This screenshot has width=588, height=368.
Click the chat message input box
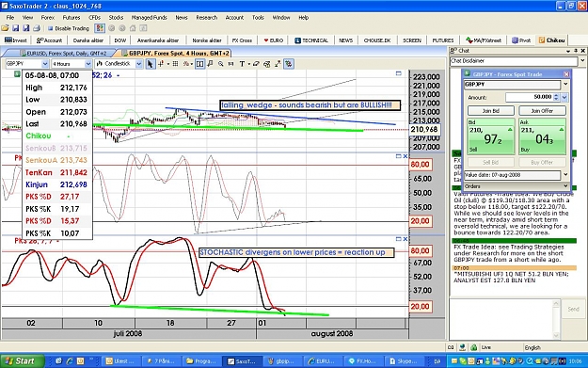pyautogui.click(x=501, y=319)
